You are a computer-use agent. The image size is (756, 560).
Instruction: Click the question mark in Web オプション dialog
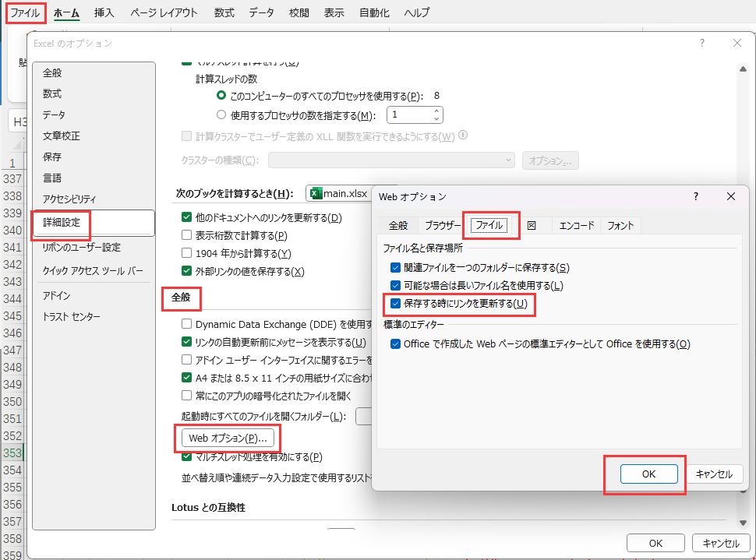(x=695, y=196)
